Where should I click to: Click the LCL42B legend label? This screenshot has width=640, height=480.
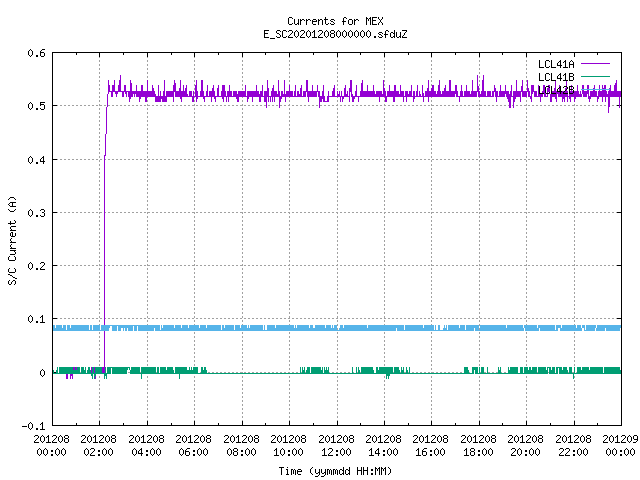click(556, 90)
